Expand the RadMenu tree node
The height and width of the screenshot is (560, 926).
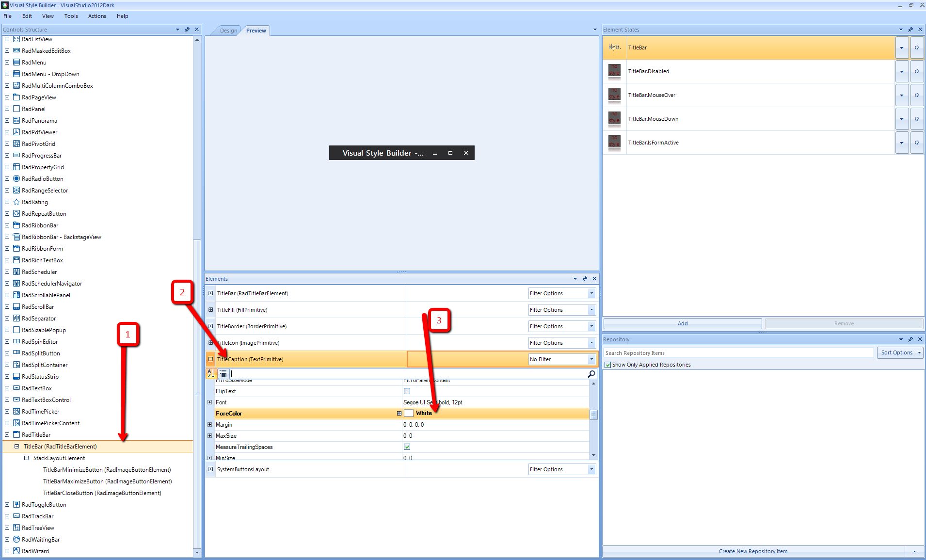coord(7,63)
